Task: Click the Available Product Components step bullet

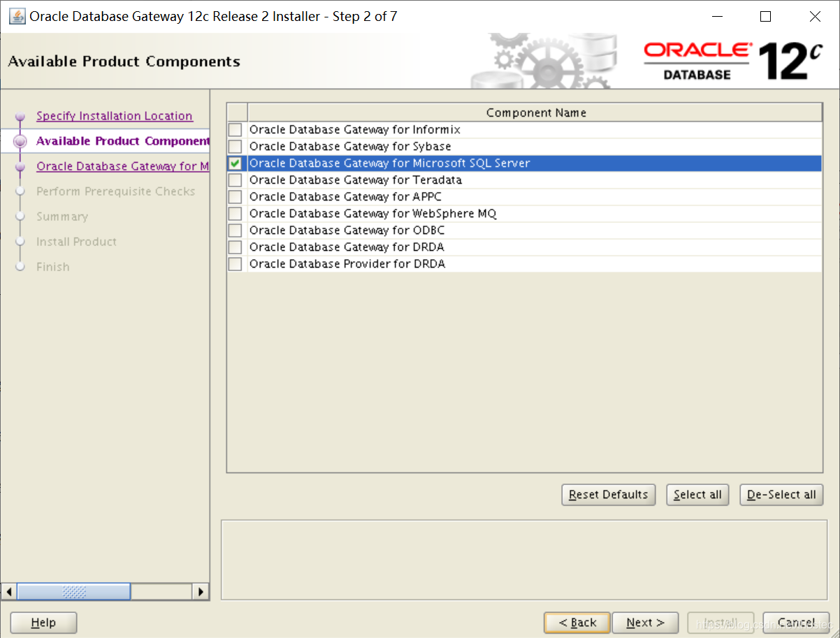Action: click(20, 141)
